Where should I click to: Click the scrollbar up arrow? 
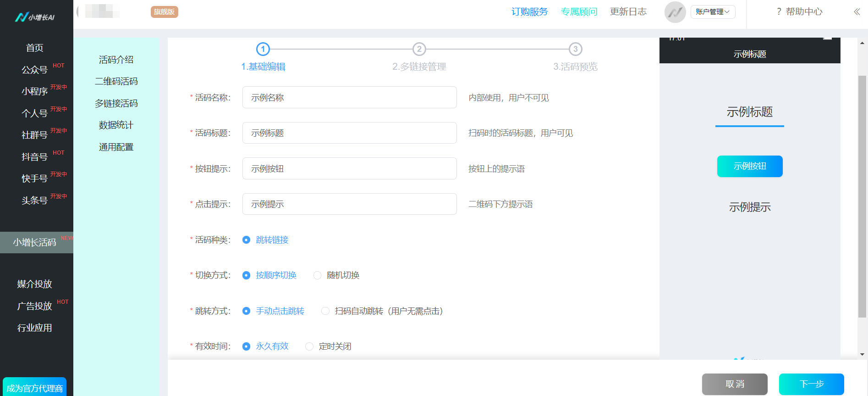pos(862,43)
